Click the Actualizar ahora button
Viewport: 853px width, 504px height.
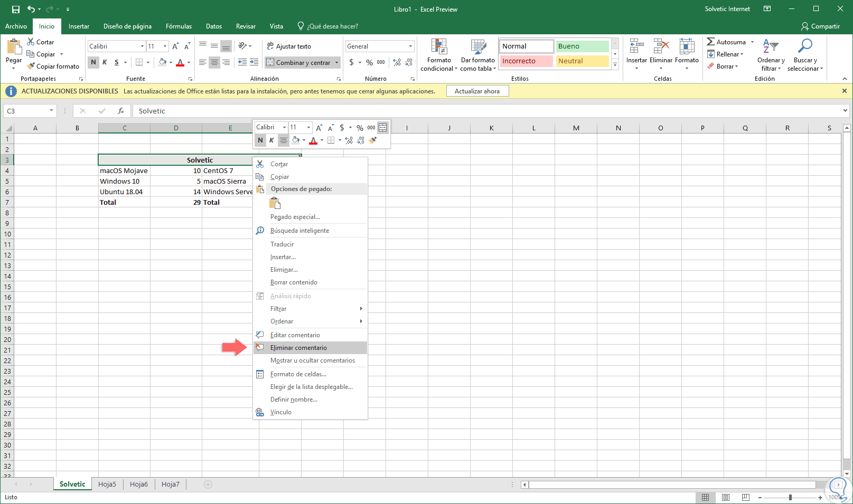[477, 91]
